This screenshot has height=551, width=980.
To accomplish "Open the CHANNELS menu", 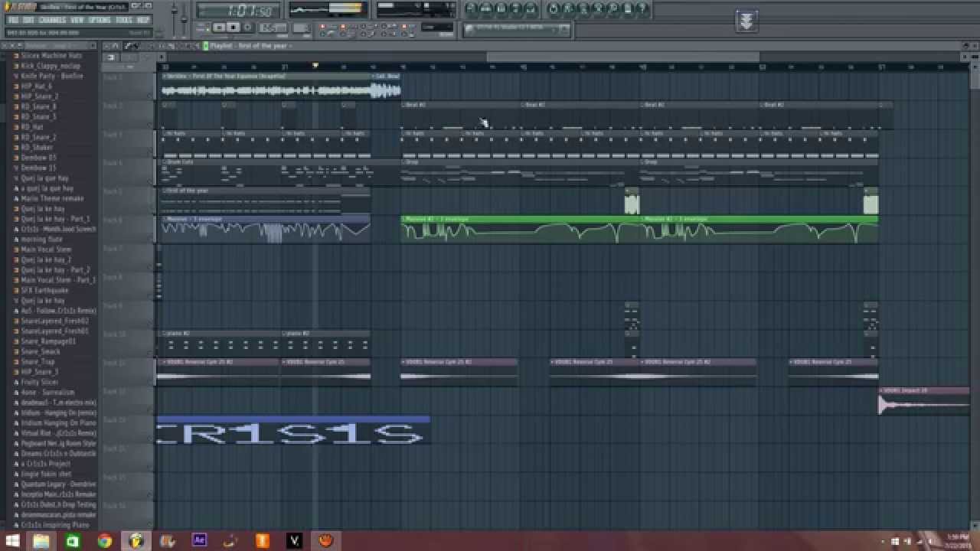I will pyautogui.click(x=52, y=20).
